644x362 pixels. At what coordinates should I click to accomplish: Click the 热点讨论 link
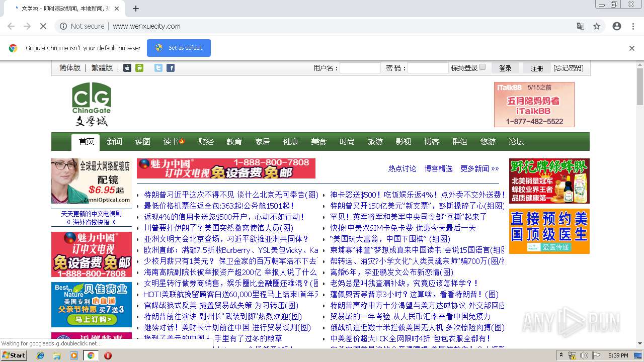[x=402, y=168]
